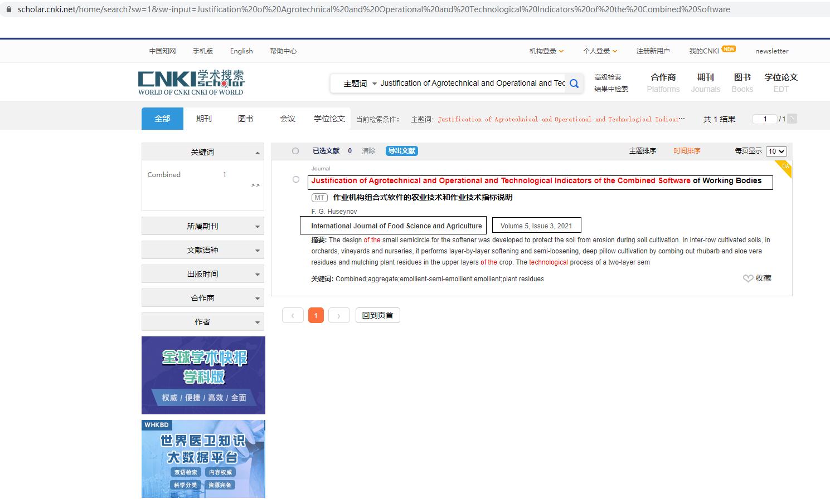
Task: Expand the 文献语种 filter
Action: (x=203, y=250)
